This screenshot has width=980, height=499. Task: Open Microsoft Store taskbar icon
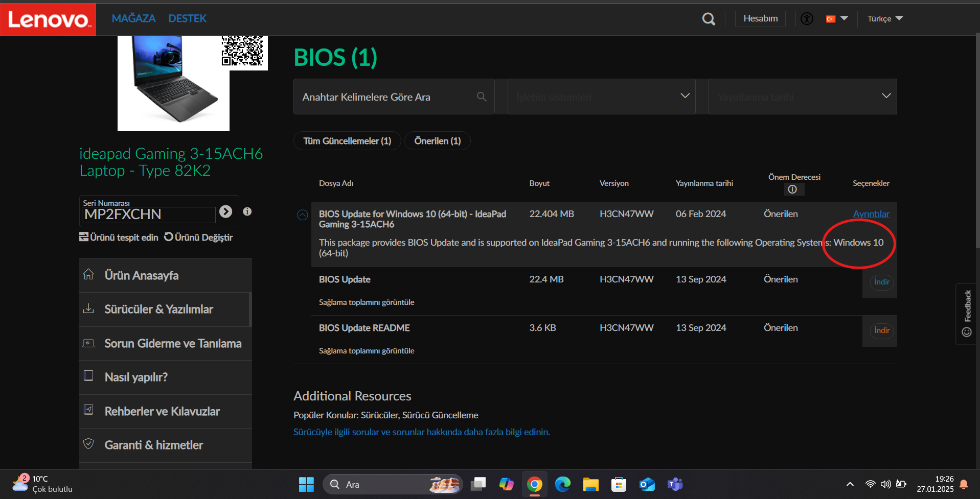point(619,484)
